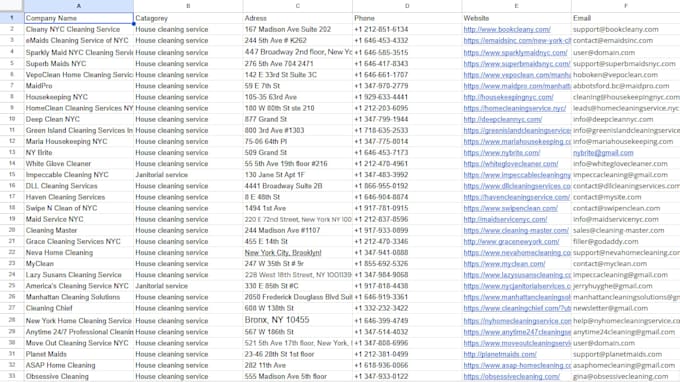
Task: Click the phone cell '+1 866-955-0192'
Action: click(407, 186)
